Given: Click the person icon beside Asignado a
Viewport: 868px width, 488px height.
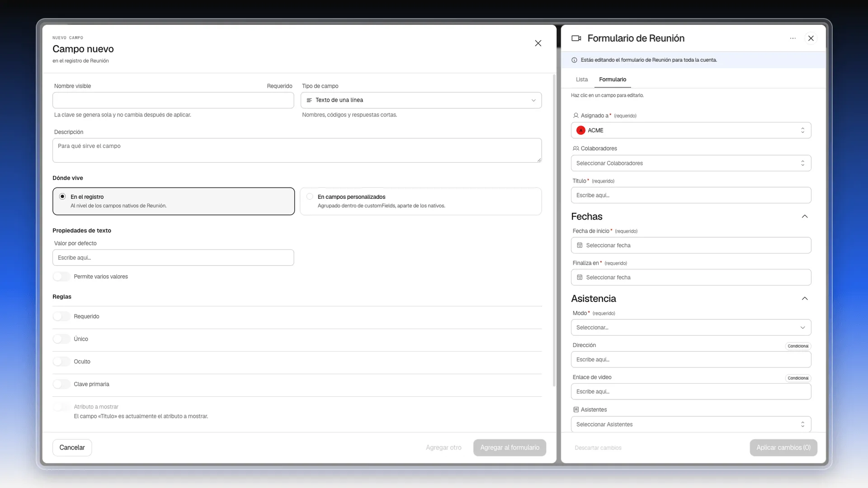Looking at the screenshot, I should pyautogui.click(x=576, y=116).
